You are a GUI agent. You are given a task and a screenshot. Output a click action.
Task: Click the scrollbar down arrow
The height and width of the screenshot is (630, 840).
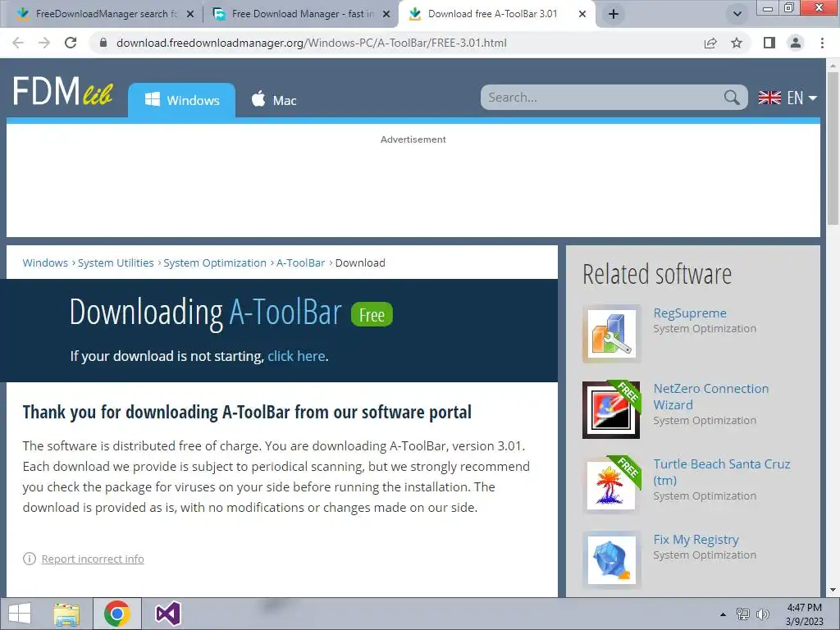point(833,591)
